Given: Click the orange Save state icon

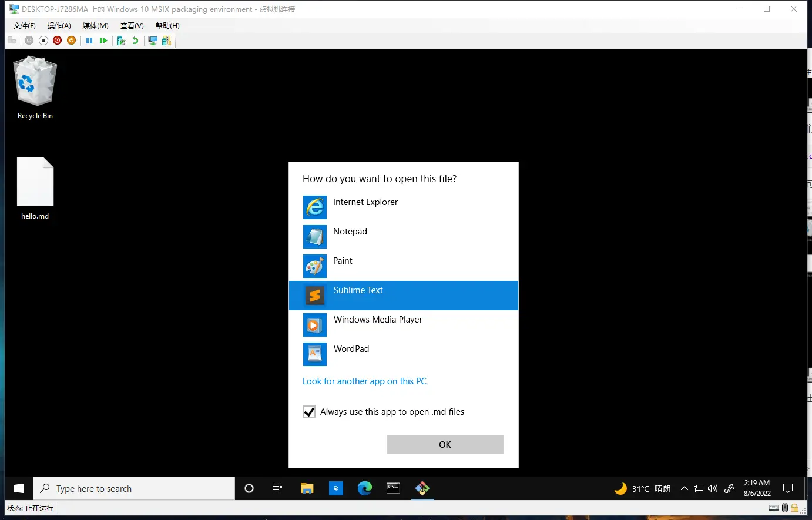Looking at the screenshot, I should click(71, 41).
